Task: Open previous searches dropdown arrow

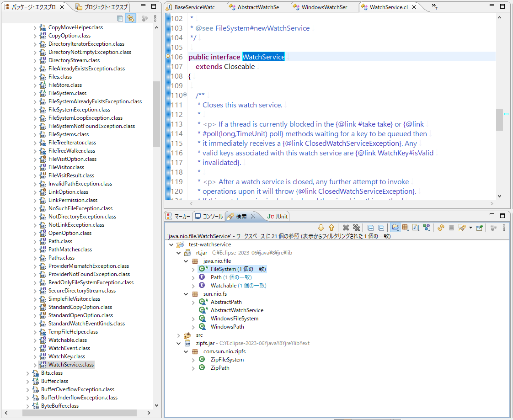Action: (x=470, y=227)
